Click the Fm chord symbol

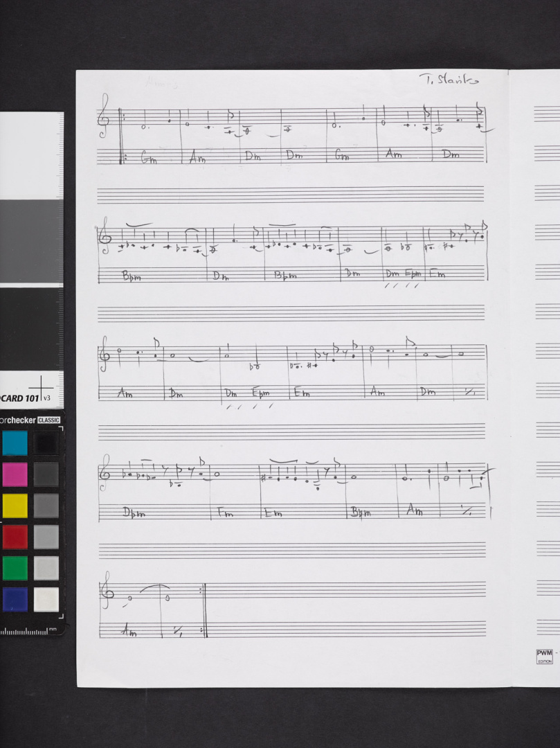coord(226,513)
